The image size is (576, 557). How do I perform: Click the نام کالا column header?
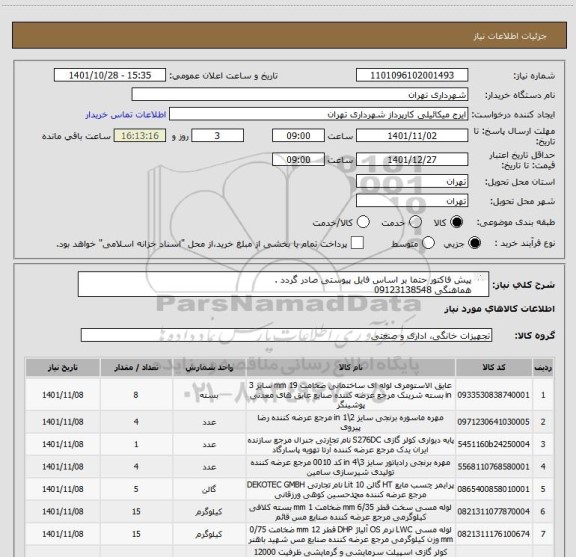point(351,367)
